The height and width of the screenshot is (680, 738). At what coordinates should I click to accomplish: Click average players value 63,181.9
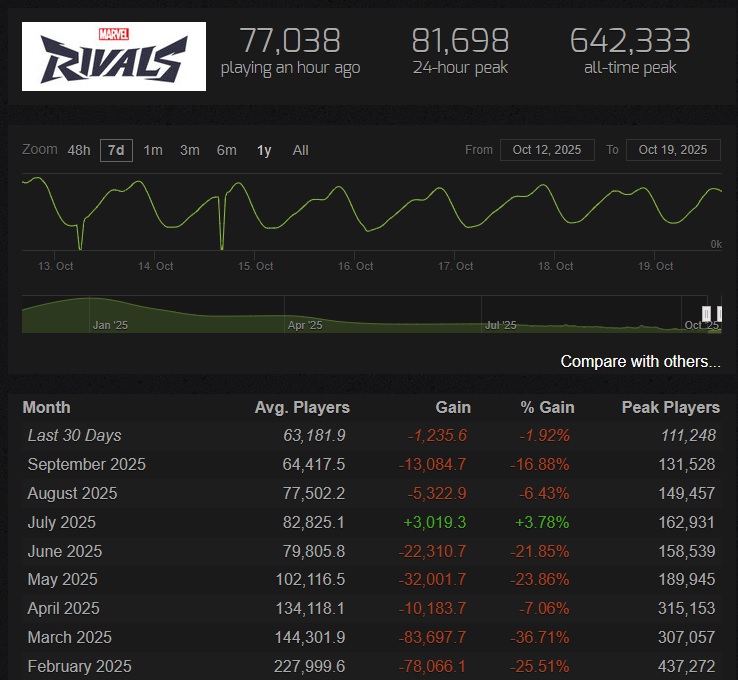coord(314,436)
